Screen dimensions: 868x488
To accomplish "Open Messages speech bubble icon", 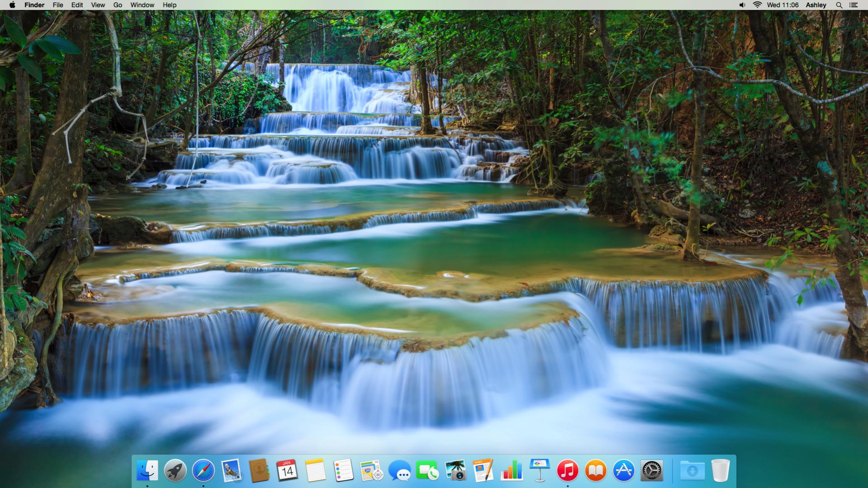I will [x=399, y=471].
